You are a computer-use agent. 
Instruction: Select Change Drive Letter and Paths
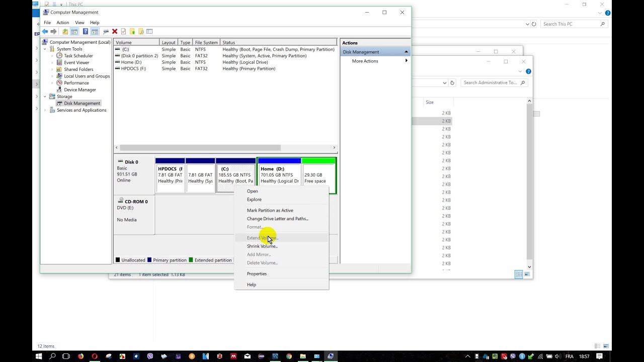click(282, 219)
